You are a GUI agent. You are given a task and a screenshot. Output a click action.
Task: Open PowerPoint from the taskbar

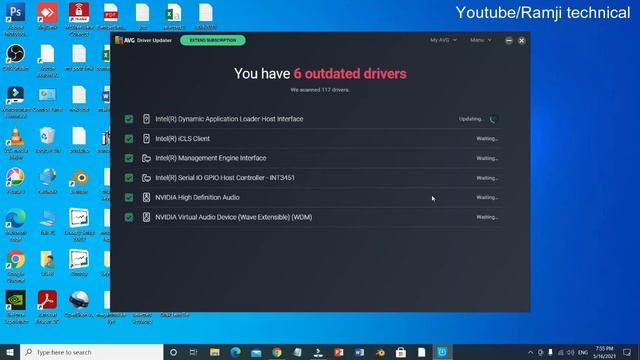click(339, 352)
